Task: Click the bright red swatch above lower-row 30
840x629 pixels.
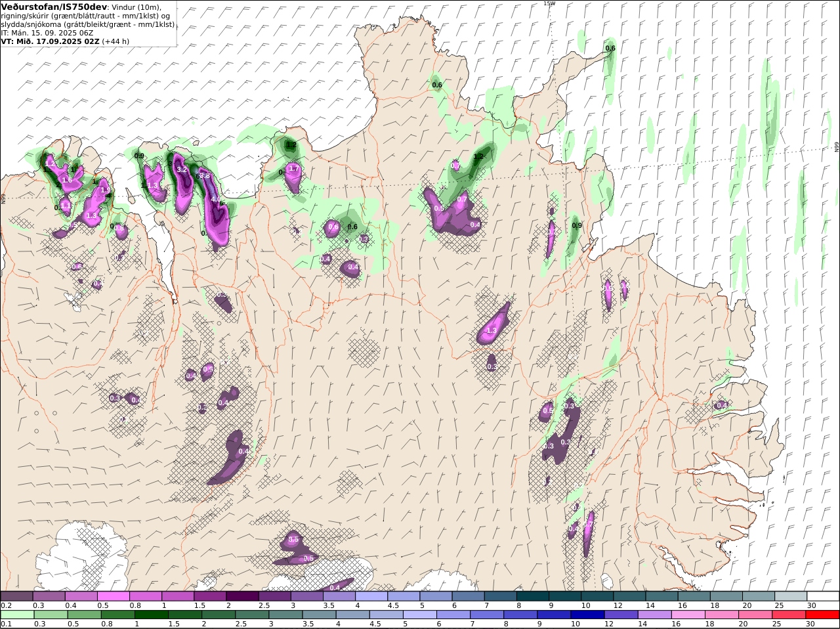Action: [823, 615]
